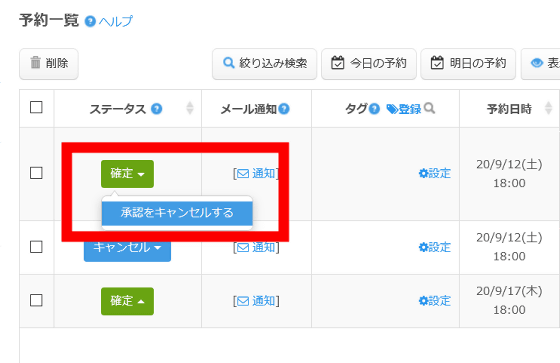The height and width of the screenshot is (363, 560).
Task: Show 今日の予約 reservations
Action: 369,64
